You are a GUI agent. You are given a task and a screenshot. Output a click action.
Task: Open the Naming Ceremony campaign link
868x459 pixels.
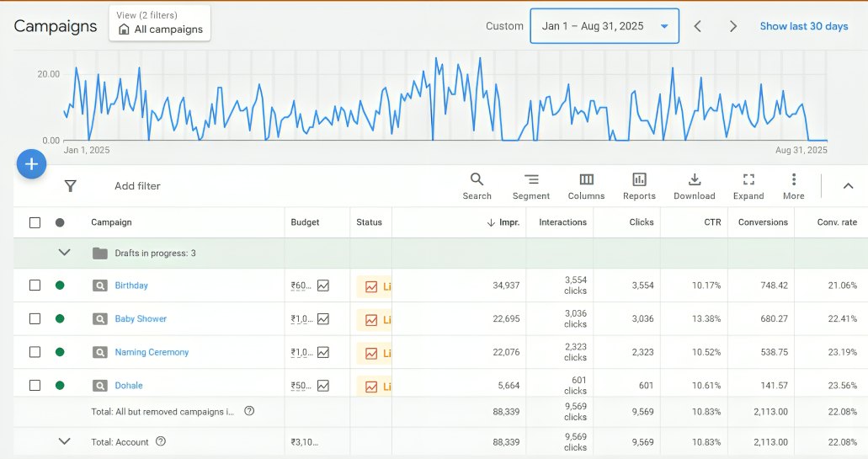[152, 352]
